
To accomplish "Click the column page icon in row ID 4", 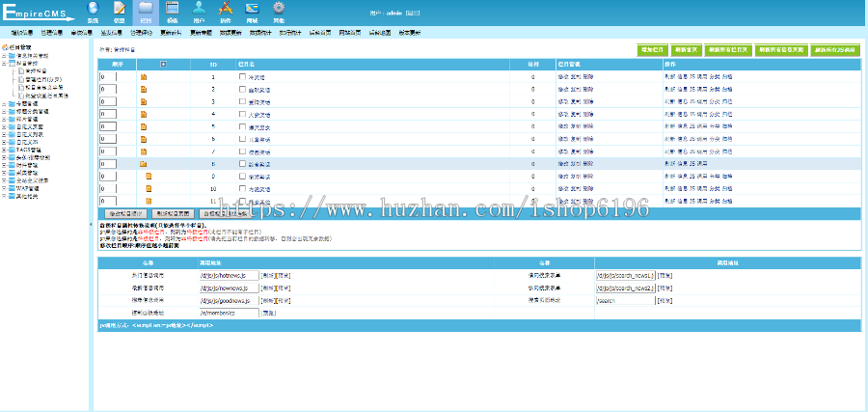I will 144,114.
